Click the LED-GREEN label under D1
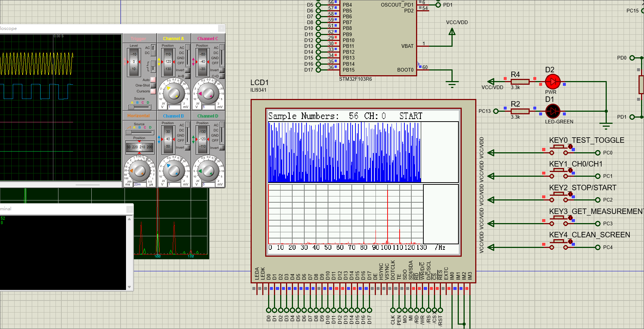Image resolution: width=644 pixels, height=329 pixels. [559, 122]
